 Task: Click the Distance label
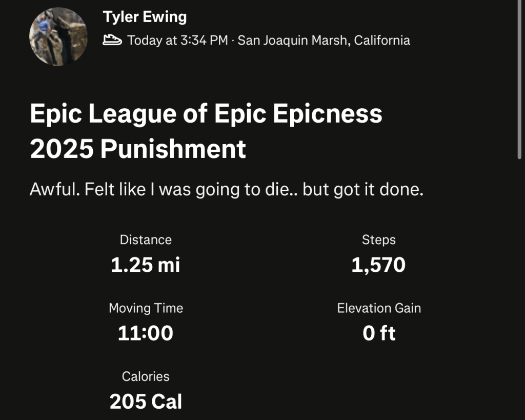(x=146, y=239)
